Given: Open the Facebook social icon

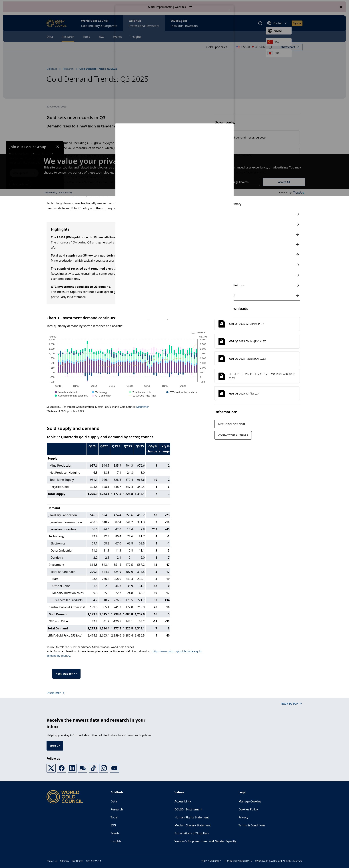Looking at the screenshot, I should 62,768.
